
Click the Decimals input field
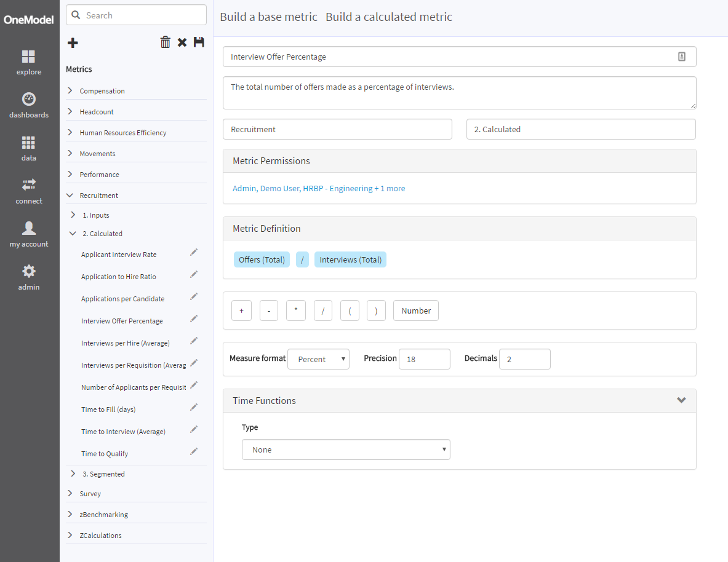click(x=524, y=359)
